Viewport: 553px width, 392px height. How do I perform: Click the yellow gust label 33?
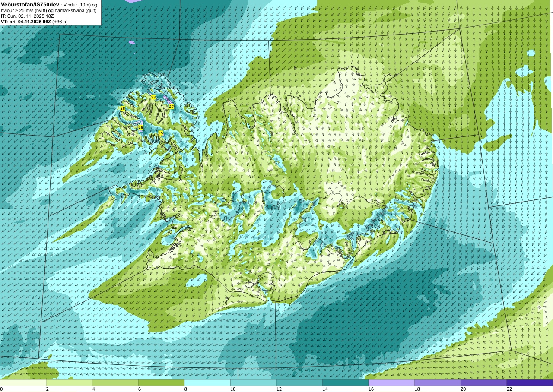tap(153, 98)
